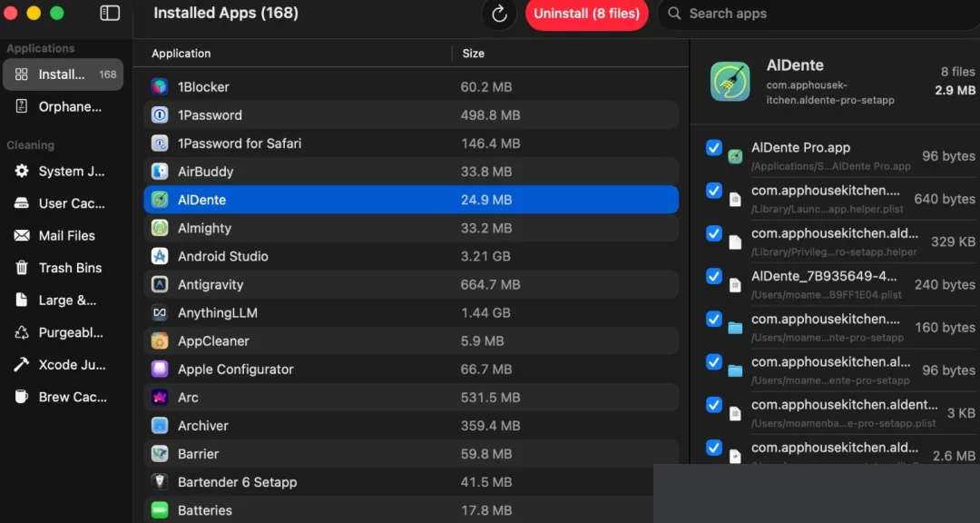Focus the Search apps field
980x523 pixels.
[818, 14]
